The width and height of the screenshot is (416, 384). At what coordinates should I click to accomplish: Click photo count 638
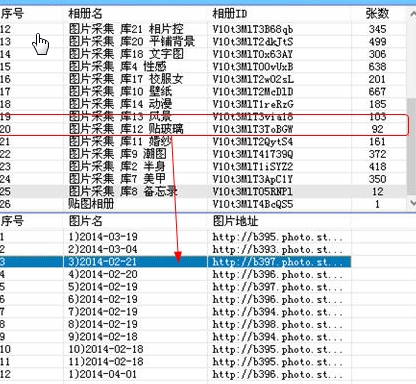(x=377, y=67)
